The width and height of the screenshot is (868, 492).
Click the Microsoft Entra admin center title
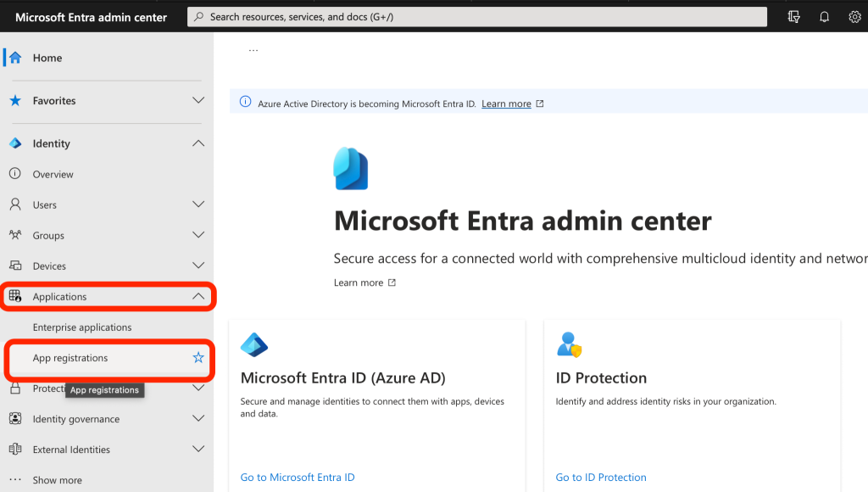pyautogui.click(x=91, y=17)
